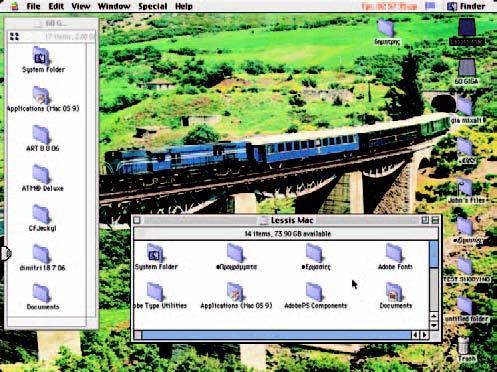The width and height of the screenshot is (497, 372).
Task: Select the Trash icon
Action: pos(465,349)
